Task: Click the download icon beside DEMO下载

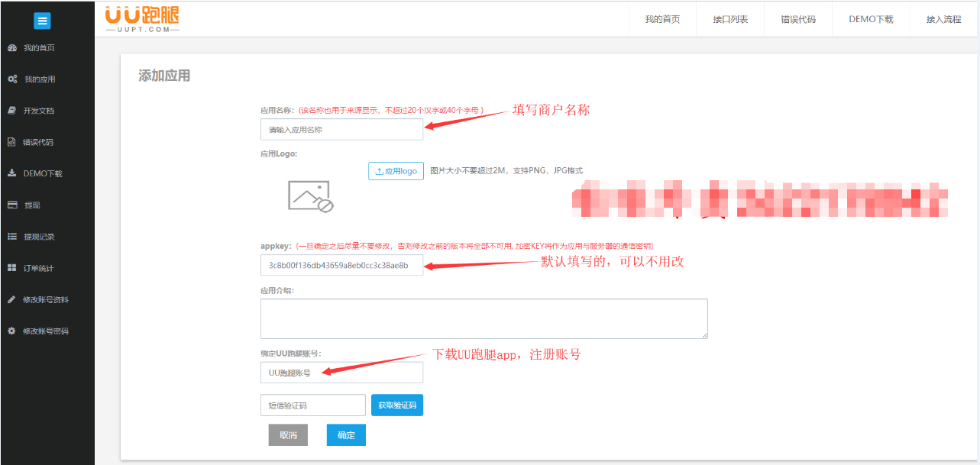Action: [x=12, y=173]
